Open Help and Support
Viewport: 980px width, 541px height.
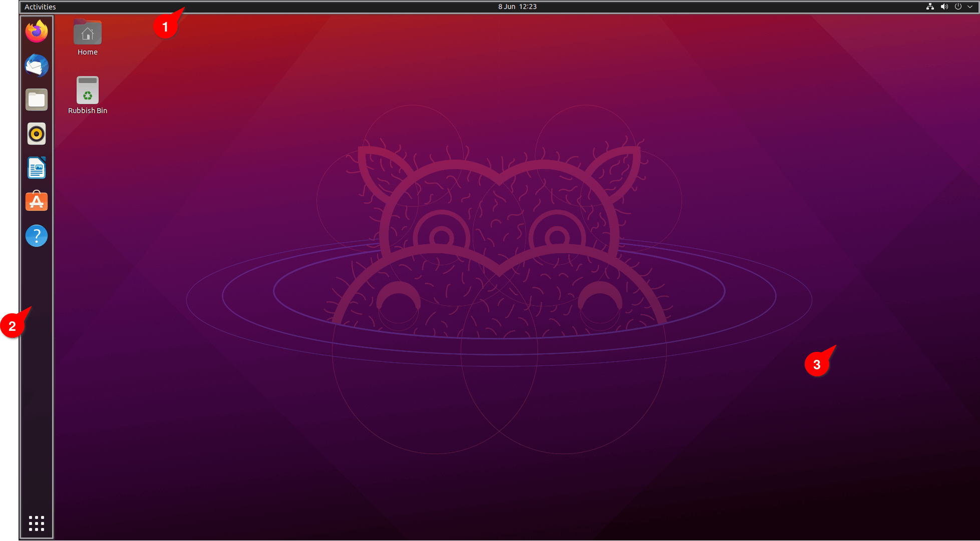click(37, 236)
